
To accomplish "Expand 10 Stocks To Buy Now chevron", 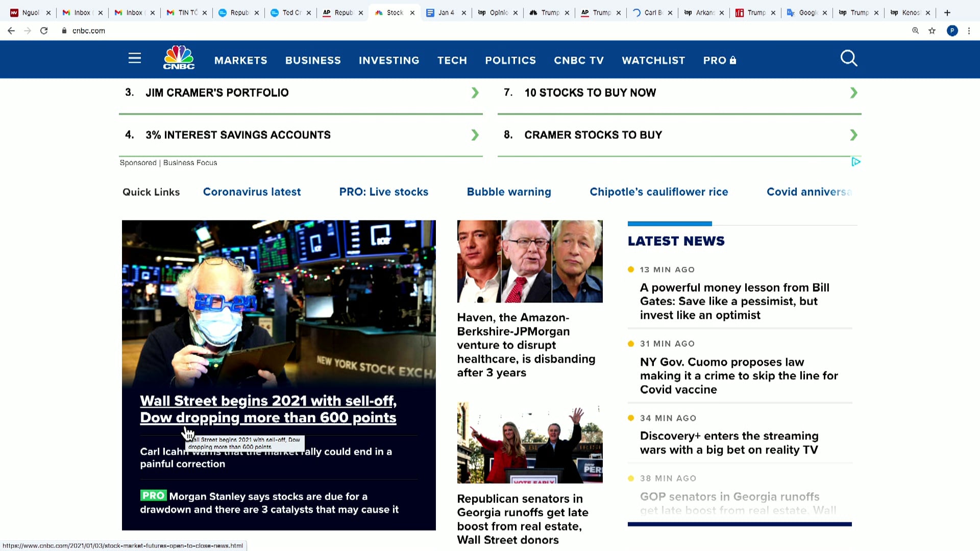I will tap(853, 93).
